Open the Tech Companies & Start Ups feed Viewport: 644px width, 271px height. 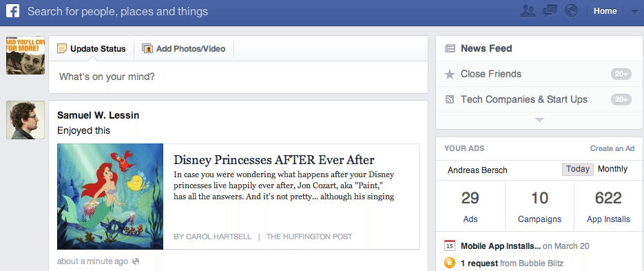point(524,99)
